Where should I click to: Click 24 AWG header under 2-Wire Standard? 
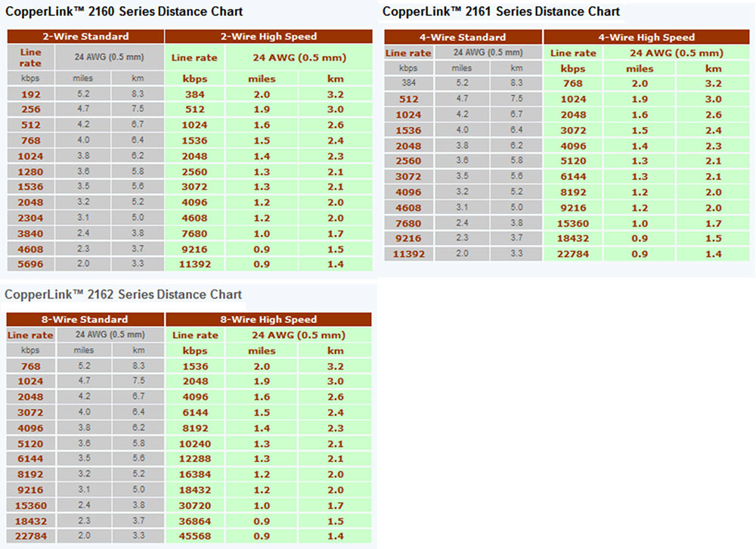pyautogui.click(x=110, y=57)
